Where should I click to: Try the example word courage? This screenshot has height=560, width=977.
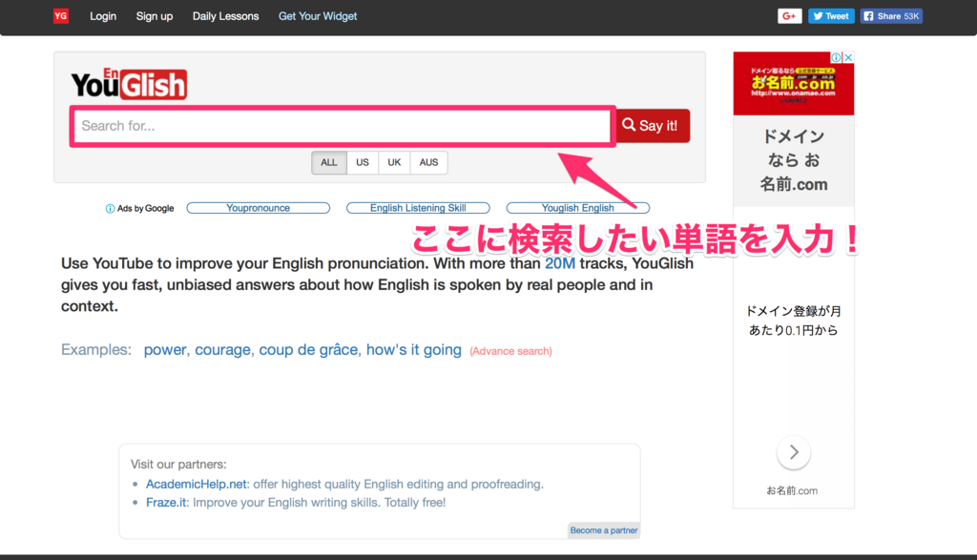coord(223,350)
